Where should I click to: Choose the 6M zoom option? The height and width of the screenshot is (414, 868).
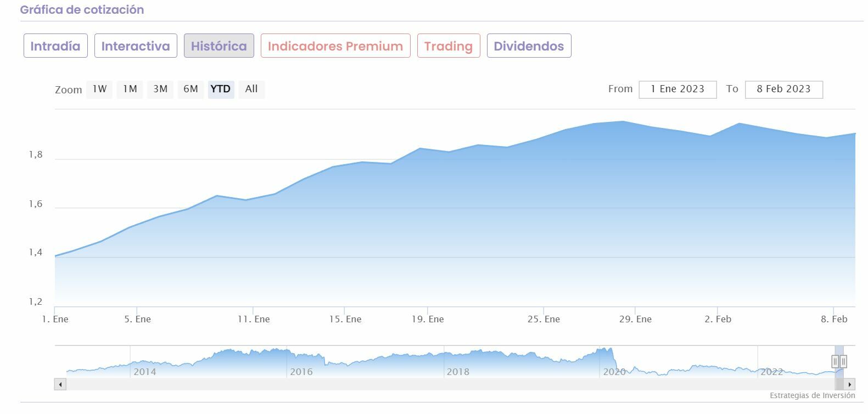(x=191, y=89)
